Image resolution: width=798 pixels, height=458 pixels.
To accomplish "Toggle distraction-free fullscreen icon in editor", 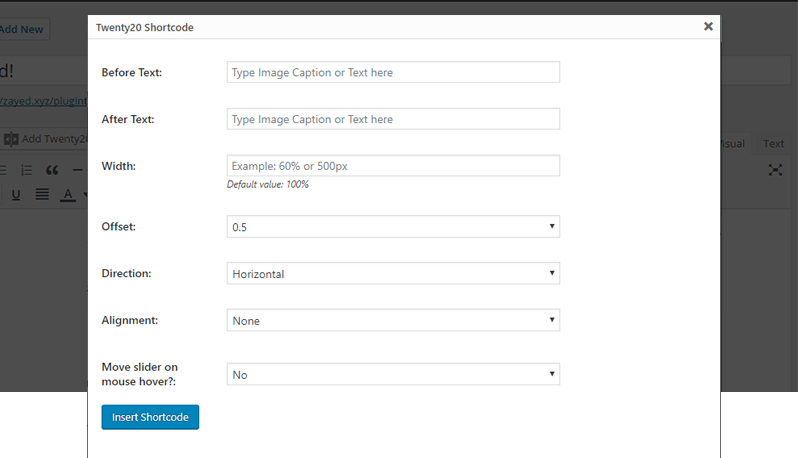I will (x=775, y=170).
